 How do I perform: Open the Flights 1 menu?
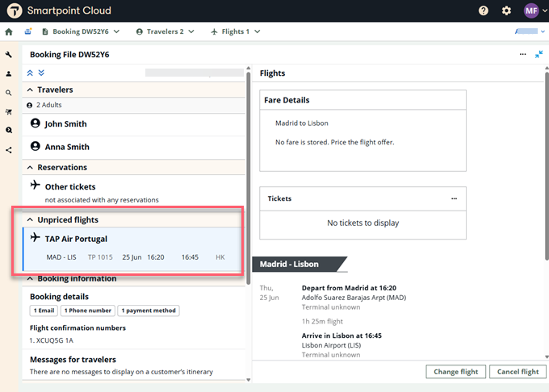(x=235, y=32)
